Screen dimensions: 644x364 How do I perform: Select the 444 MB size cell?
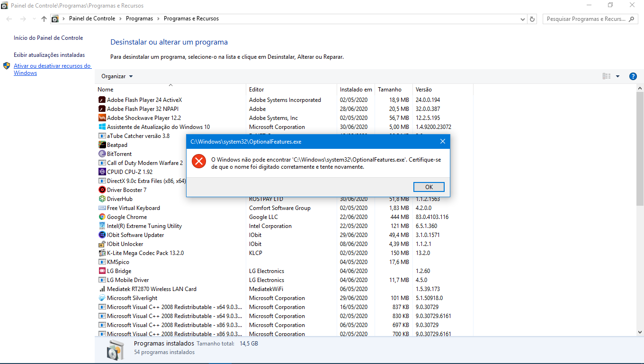pyautogui.click(x=400, y=217)
